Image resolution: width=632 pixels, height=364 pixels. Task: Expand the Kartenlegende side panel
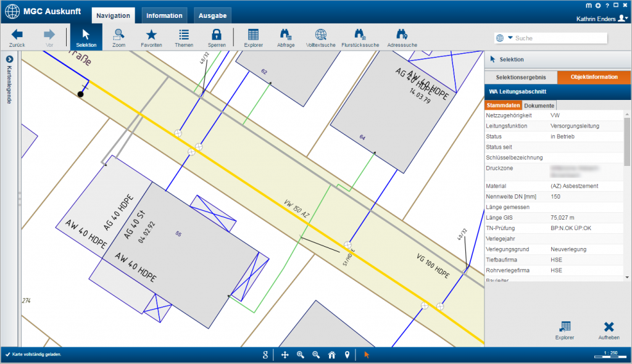pyautogui.click(x=10, y=59)
